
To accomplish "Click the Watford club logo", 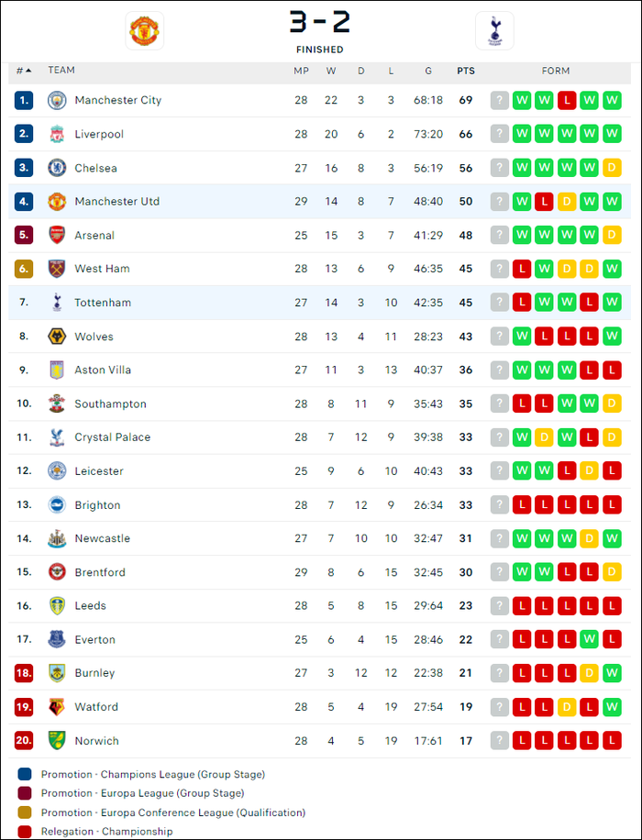I will [x=57, y=707].
